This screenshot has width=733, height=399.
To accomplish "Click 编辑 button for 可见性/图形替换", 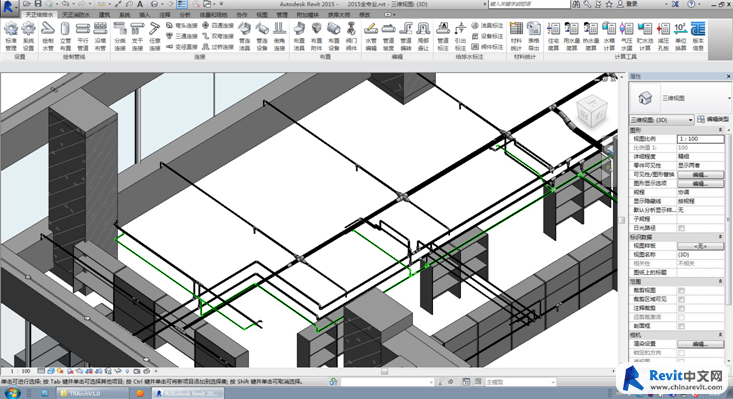I will click(x=700, y=174).
